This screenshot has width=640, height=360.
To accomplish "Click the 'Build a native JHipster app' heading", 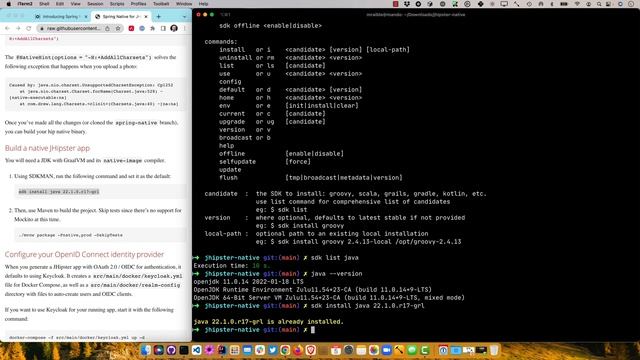I will tap(47, 148).
